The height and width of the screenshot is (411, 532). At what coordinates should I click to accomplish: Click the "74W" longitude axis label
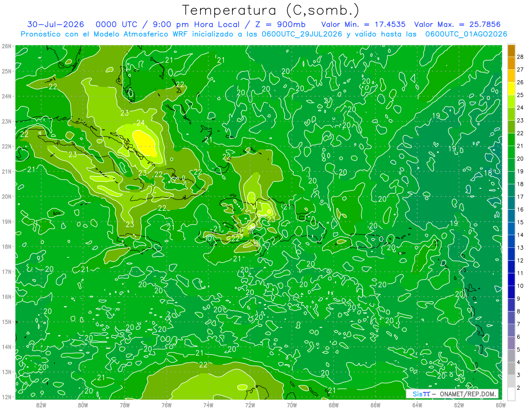pos(208,405)
